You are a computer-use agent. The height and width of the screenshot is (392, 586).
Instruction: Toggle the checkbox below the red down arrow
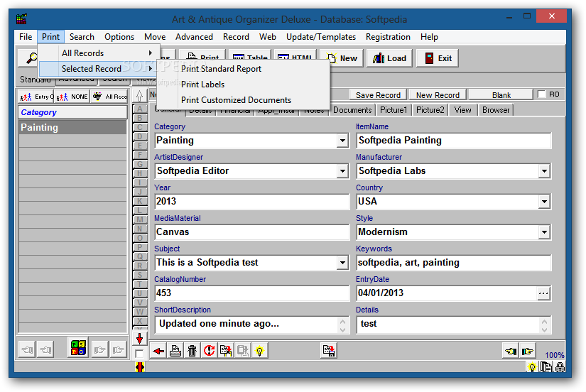(139, 354)
